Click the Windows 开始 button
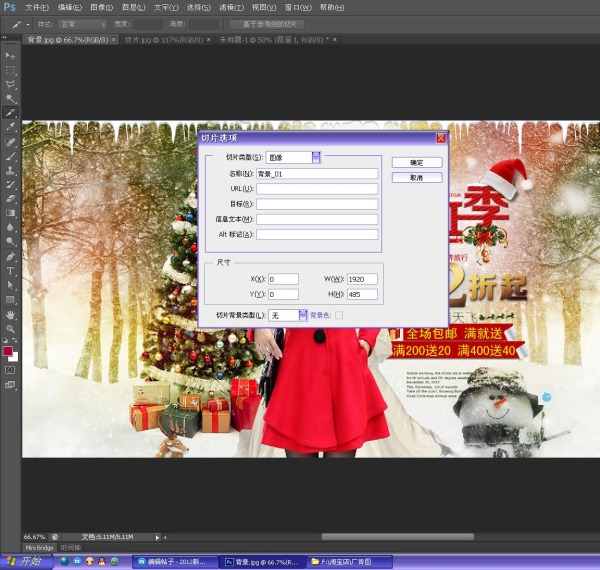This screenshot has width=600, height=570. 23,561
